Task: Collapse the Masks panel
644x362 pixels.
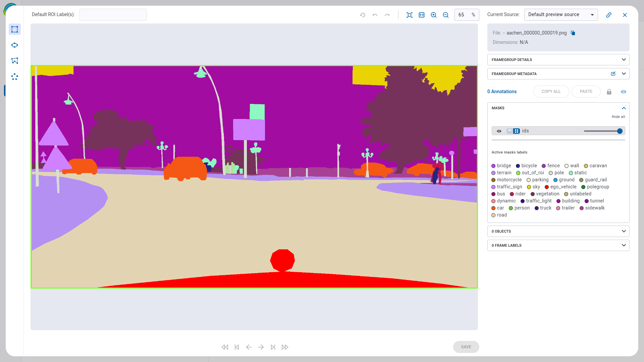Action: coord(624,108)
